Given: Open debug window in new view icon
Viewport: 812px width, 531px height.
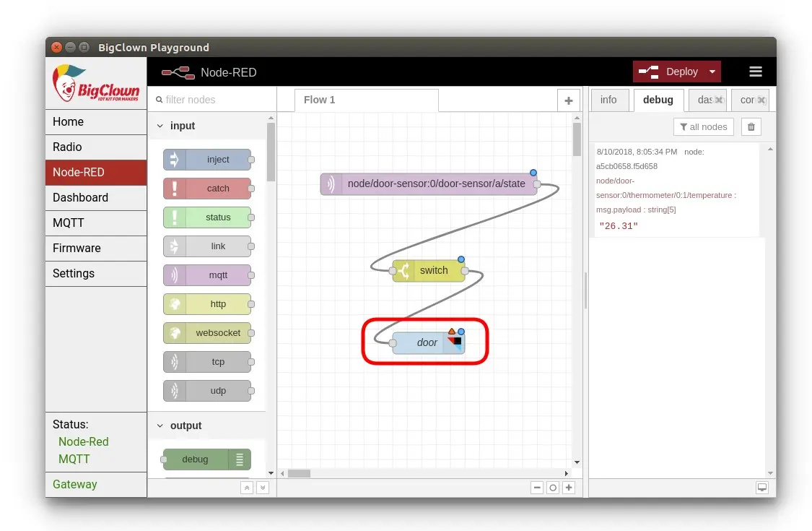Looking at the screenshot, I should [x=761, y=487].
